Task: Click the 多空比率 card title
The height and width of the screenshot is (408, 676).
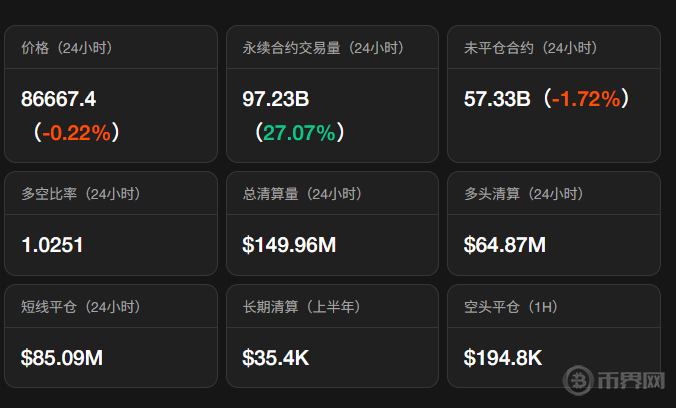Action: [80, 194]
